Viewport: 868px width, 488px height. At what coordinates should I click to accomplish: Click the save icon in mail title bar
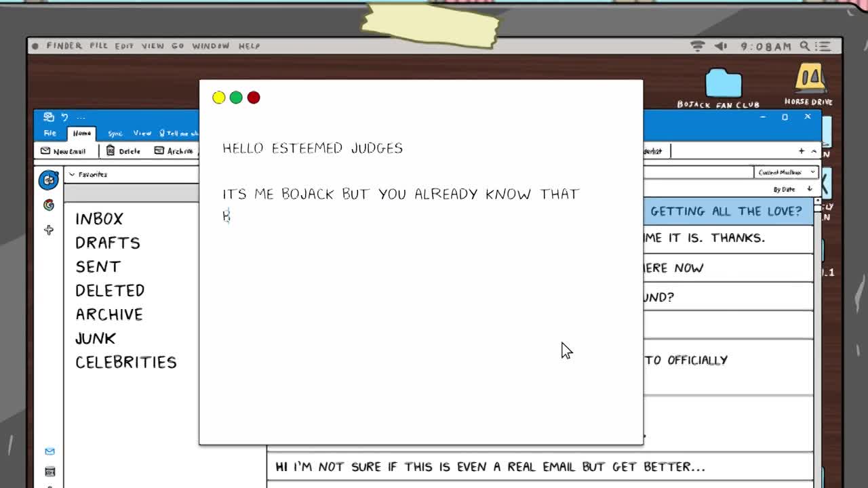point(48,117)
